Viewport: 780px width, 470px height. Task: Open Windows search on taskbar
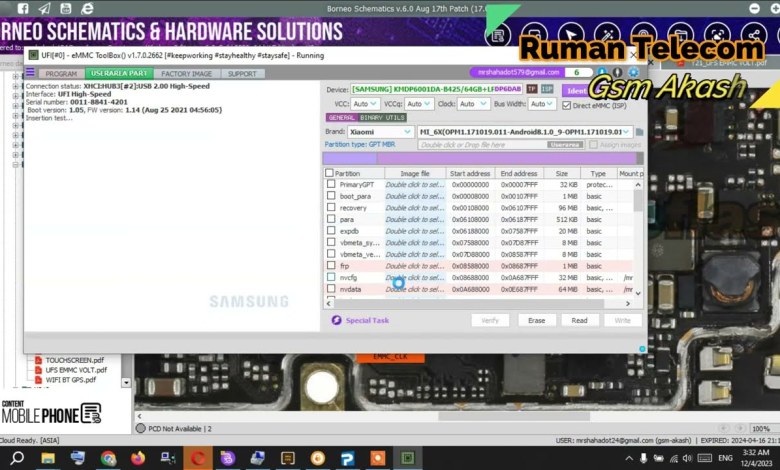[17, 458]
